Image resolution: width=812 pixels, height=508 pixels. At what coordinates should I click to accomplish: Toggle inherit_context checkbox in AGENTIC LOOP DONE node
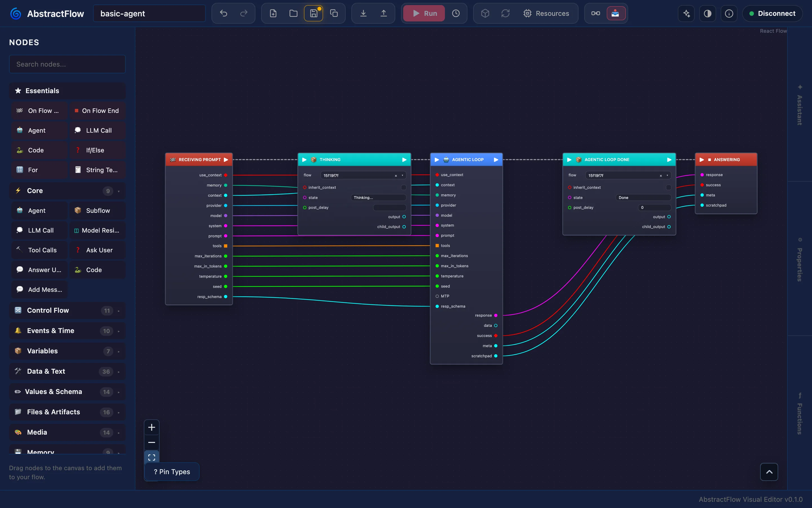coord(668,187)
